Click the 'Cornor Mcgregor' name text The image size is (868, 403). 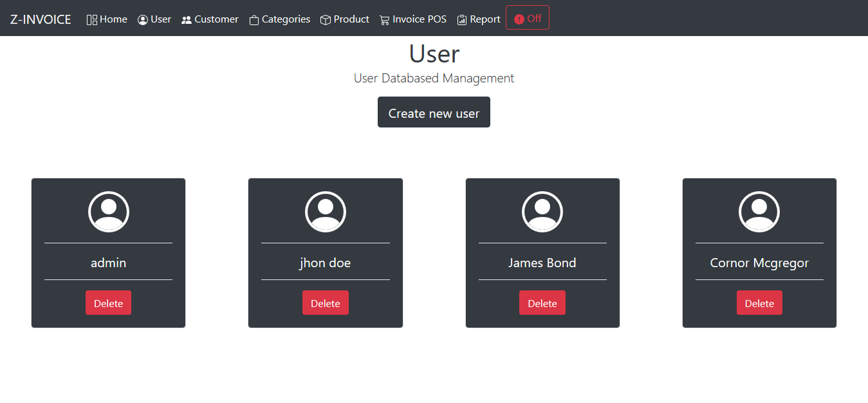click(x=759, y=263)
